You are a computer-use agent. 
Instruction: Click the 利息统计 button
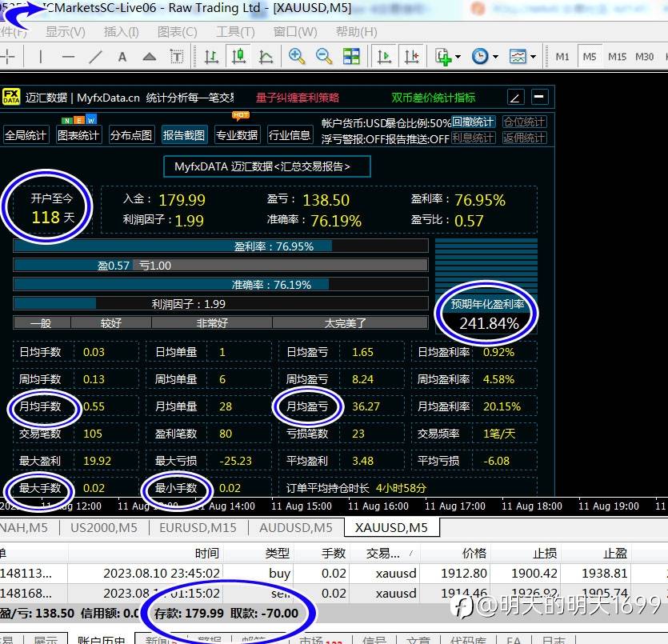473,138
